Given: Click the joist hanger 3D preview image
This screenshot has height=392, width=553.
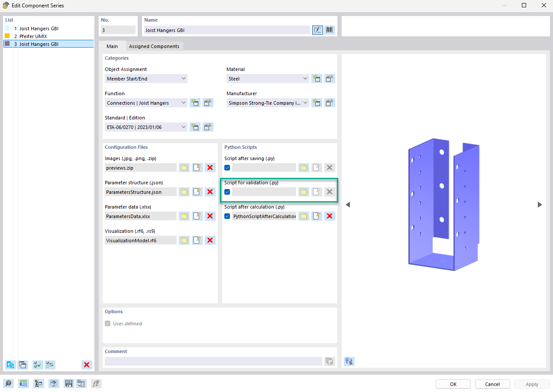Looking at the screenshot, I should [443, 205].
